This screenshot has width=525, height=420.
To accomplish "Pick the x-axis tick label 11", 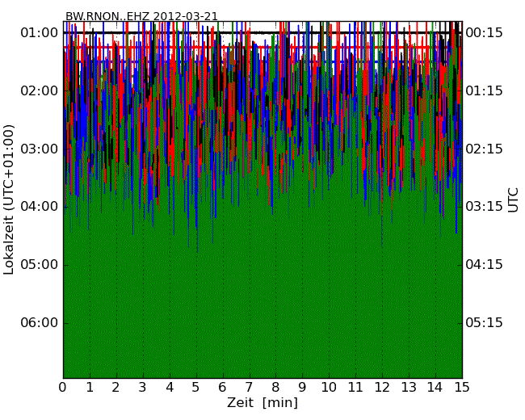I will pos(355,388).
